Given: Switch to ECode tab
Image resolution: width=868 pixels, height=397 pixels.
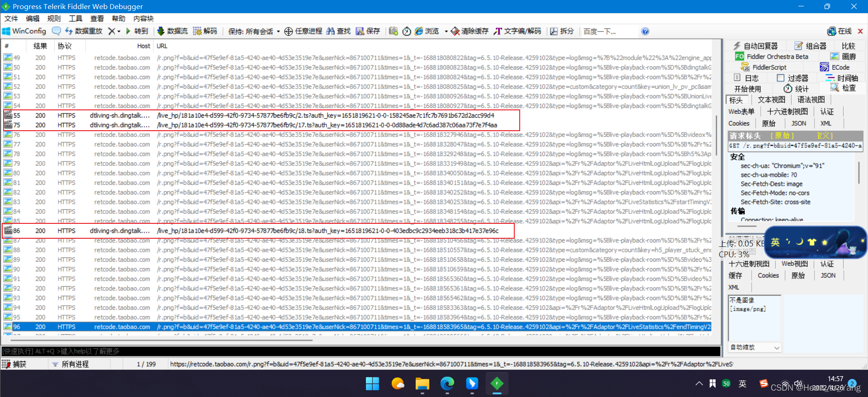Looking at the screenshot, I should click(835, 67).
